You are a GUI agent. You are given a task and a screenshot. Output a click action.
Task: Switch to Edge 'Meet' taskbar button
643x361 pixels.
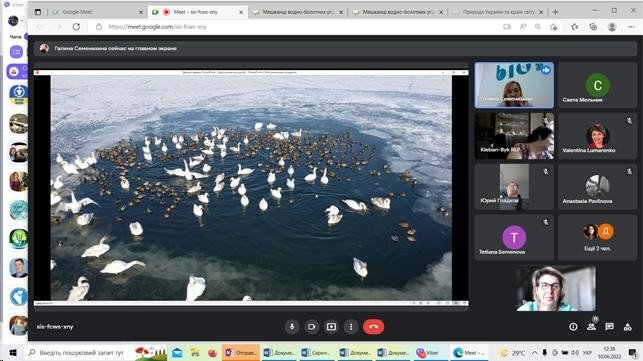tap(469, 352)
